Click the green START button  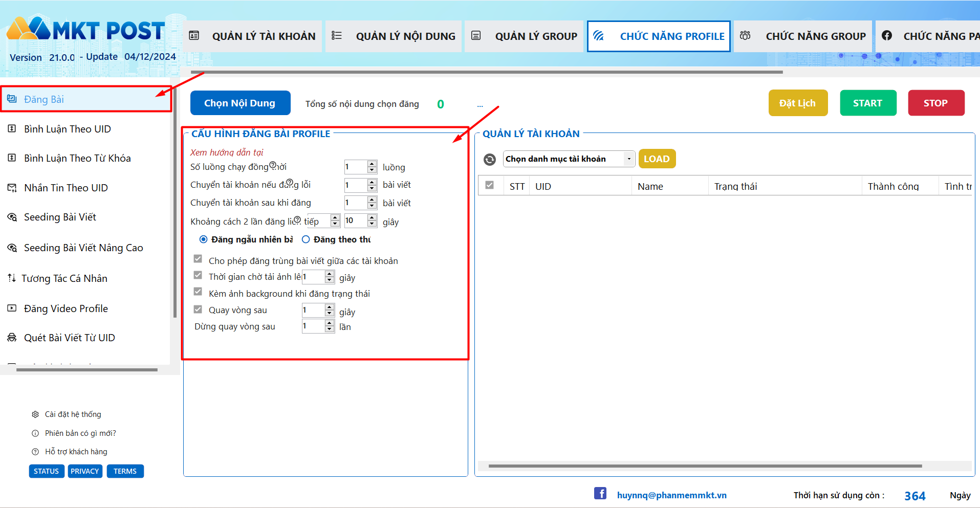868,103
